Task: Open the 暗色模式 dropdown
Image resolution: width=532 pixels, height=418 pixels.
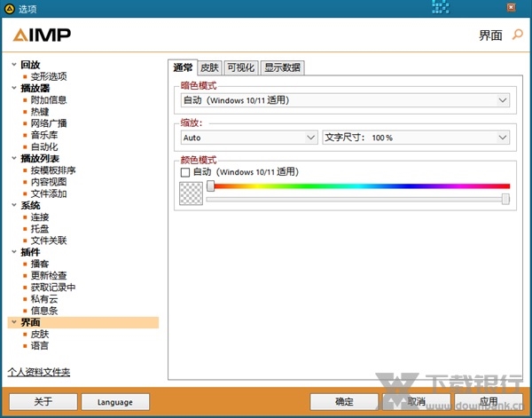Action: click(345, 100)
